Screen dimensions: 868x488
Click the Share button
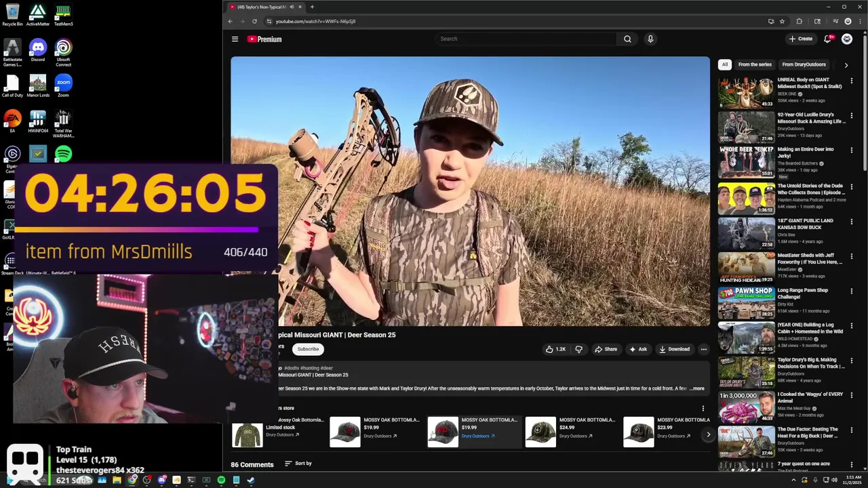pos(606,349)
